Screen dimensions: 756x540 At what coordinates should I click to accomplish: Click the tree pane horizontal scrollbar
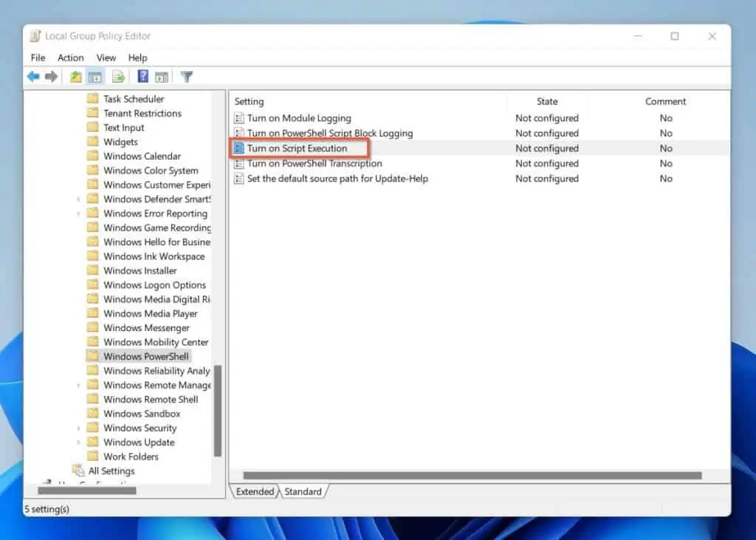(87, 491)
